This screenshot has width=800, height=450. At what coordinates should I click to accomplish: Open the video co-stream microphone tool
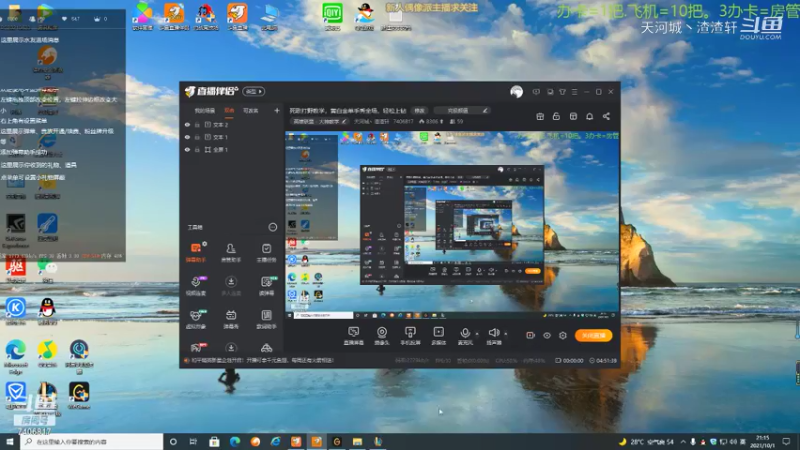[x=196, y=285]
